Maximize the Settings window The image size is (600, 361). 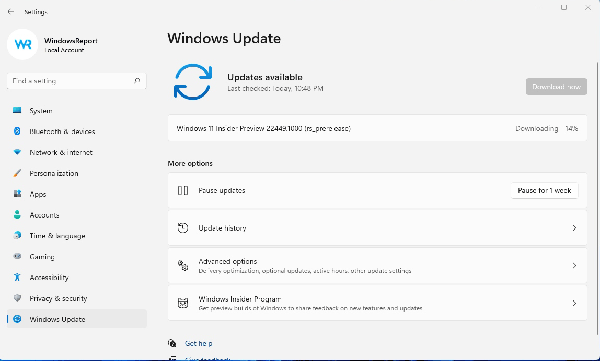[x=564, y=7]
